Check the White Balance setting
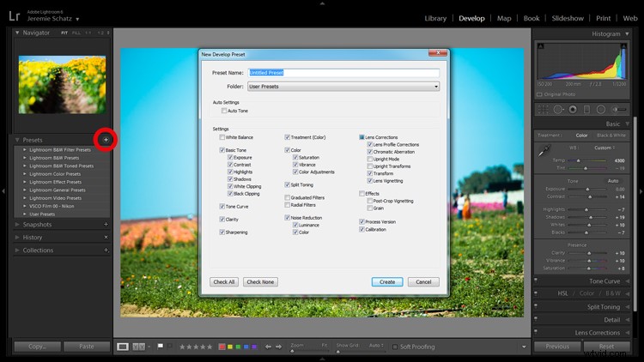Screen dimensions: 644x362 222,137
